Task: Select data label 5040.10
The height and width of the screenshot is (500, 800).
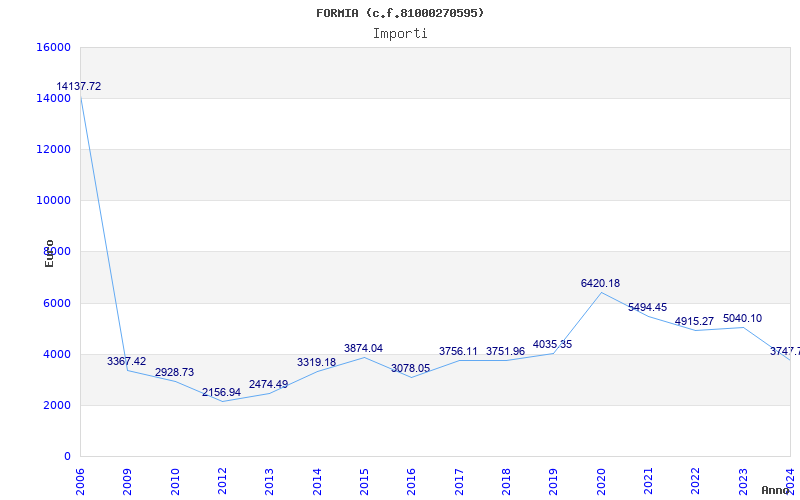Action: click(742, 318)
